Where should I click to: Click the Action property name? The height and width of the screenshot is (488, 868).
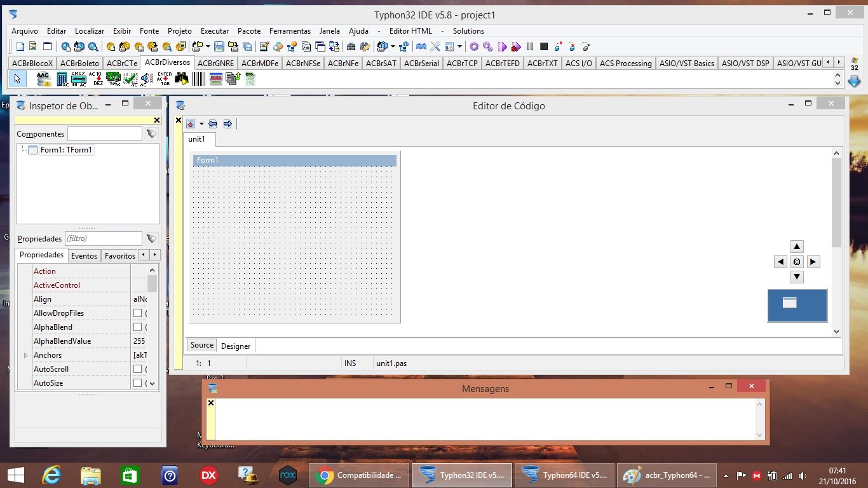[x=44, y=271]
